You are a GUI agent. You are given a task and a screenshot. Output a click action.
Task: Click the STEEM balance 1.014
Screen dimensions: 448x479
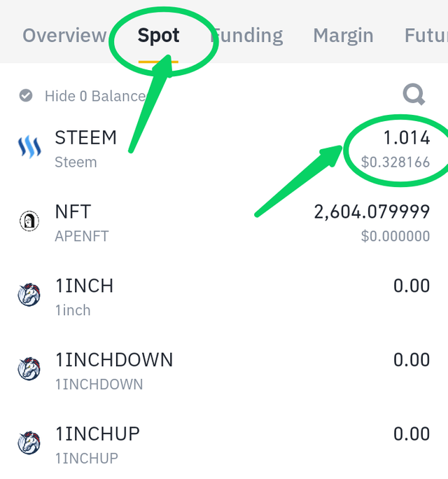(406, 138)
